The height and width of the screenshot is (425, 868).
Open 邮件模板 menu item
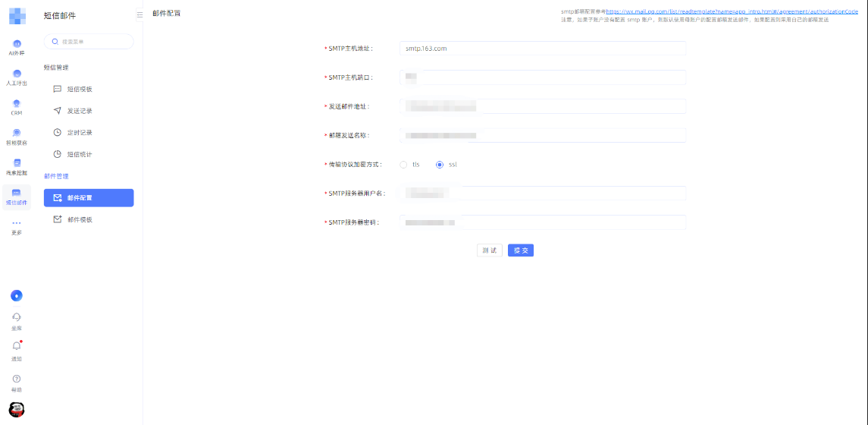pyautogui.click(x=80, y=220)
